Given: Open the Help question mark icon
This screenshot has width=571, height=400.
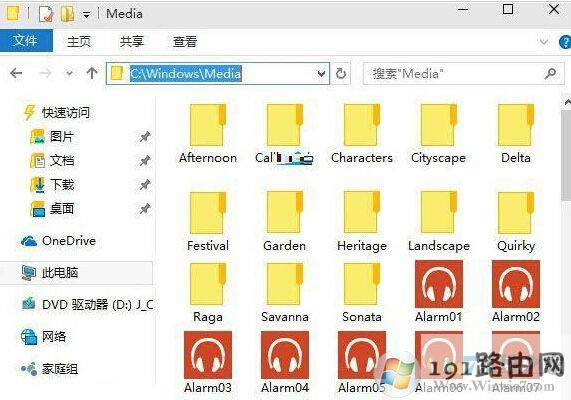Looking at the screenshot, I should (x=565, y=42).
